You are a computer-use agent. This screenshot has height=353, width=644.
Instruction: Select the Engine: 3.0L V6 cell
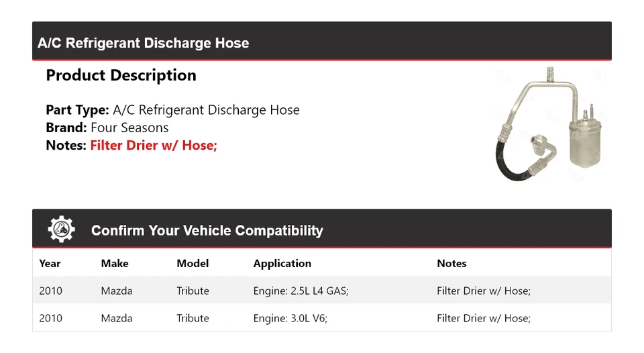pyautogui.click(x=290, y=318)
